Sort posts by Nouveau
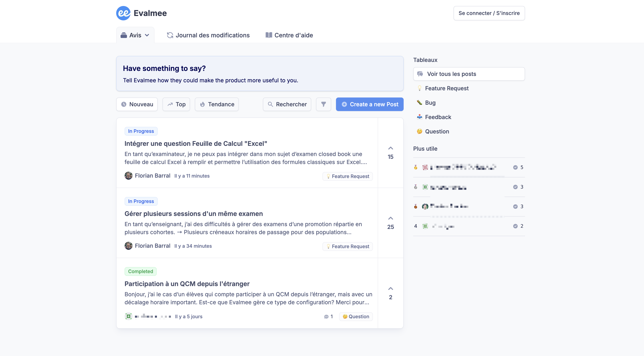Screen dimensions: 644x356 pyautogui.click(x=137, y=104)
